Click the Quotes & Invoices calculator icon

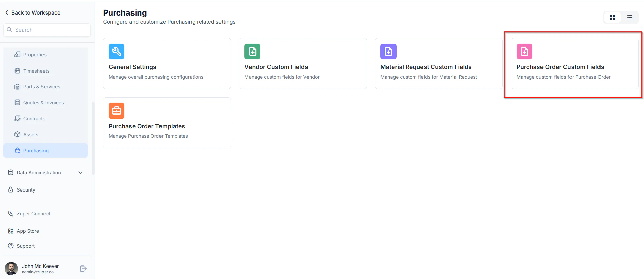click(x=17, y=102)
